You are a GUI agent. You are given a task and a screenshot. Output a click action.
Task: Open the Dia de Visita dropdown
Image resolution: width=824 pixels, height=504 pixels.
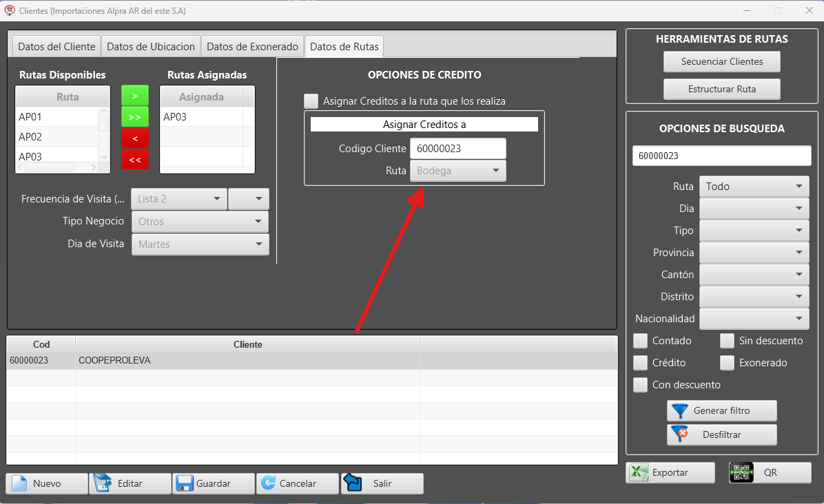click(x=200, y=244)
